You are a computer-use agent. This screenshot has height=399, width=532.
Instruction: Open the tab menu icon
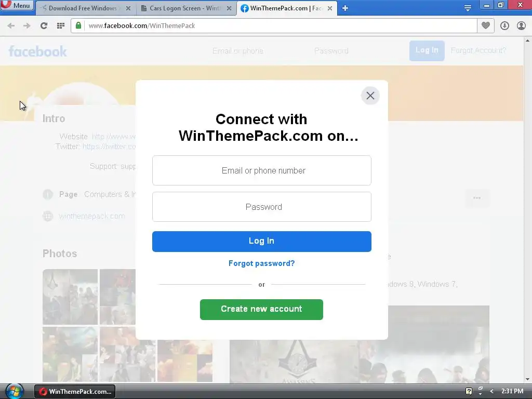(x=468, y=8)
